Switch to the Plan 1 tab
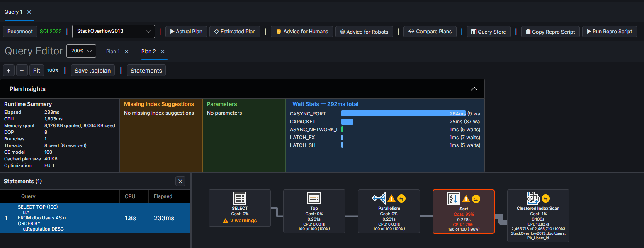This screenshot has width=644, height=248. pos(113,52)
